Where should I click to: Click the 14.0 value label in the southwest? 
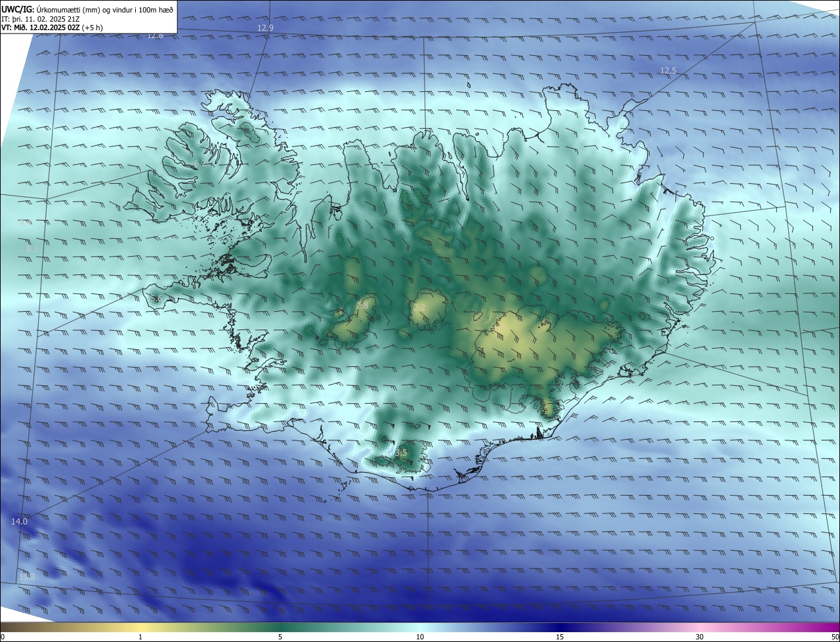[20, 521]
